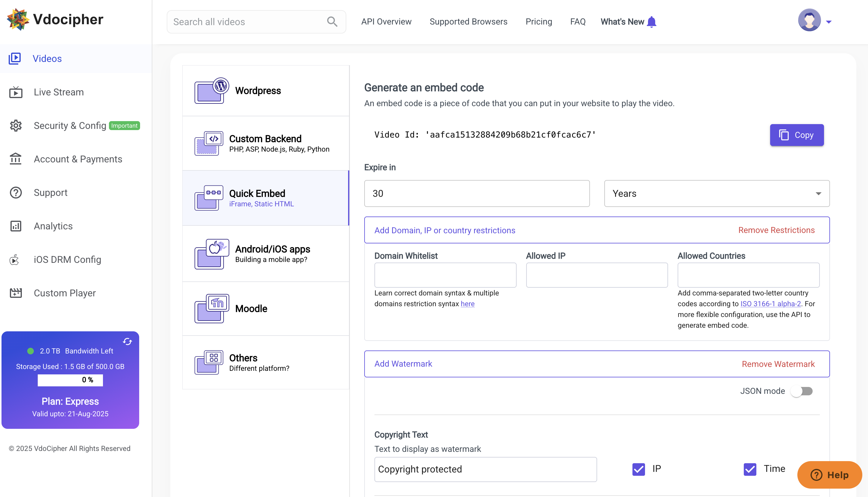Click the bandwidth refresh icon

click(x=127, y=341)
